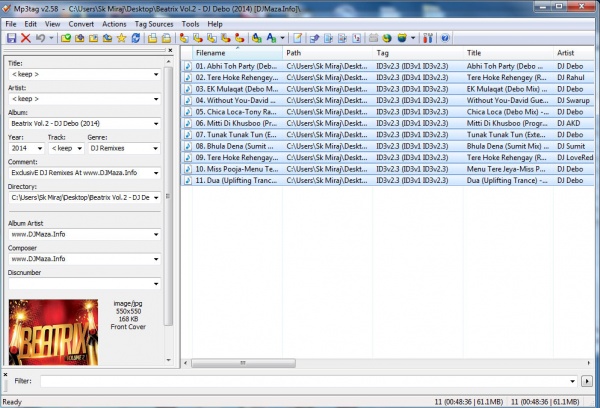Screen dimensions: 600x408
Task: Click the Tag - Tag convert icon
Action: point(240,38)
